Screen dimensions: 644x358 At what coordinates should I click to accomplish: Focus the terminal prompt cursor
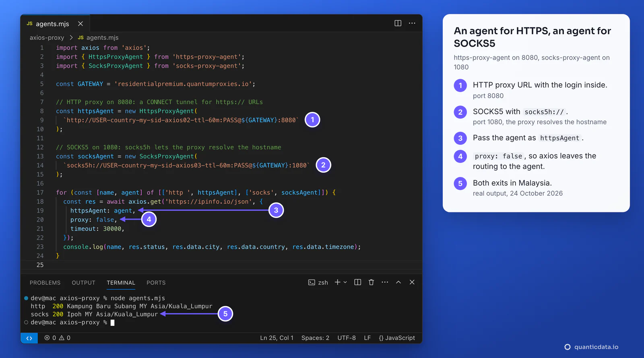pos(112,323)
